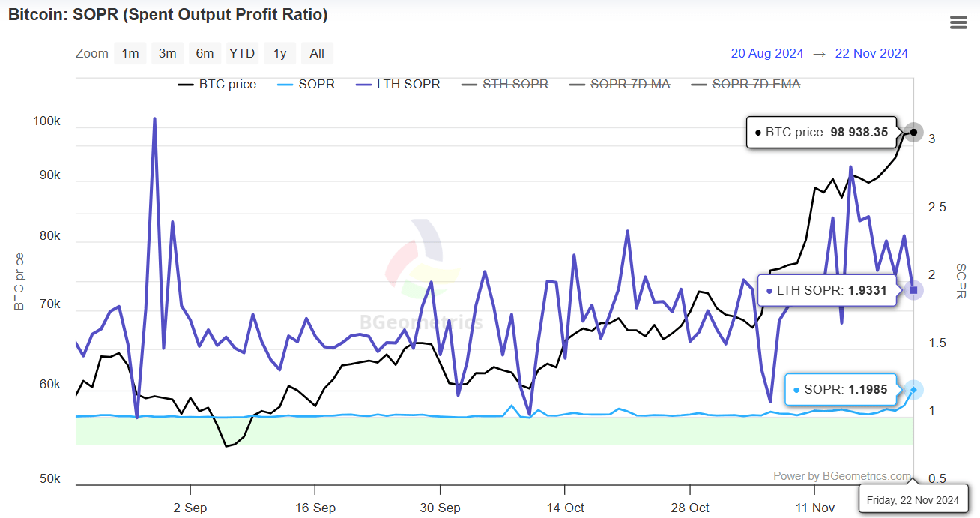Select the All zoom range
980x518 pixels.
(x=316, y=53)
